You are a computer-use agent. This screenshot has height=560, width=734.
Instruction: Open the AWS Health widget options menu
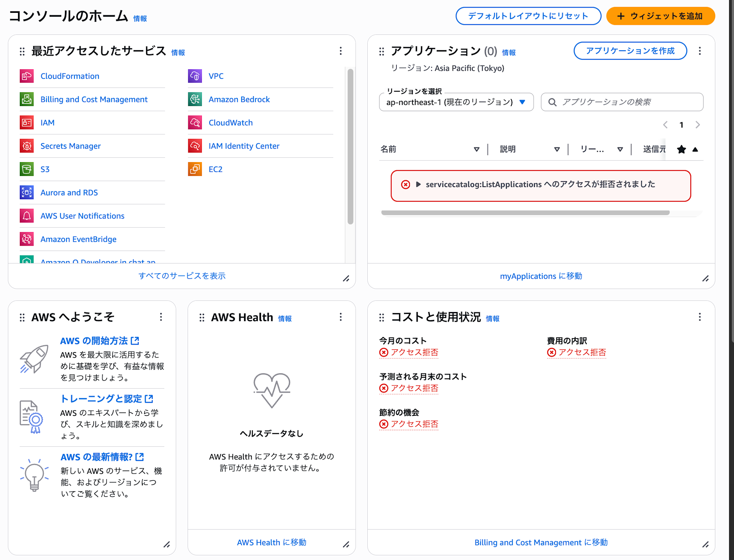pos(341,317)
